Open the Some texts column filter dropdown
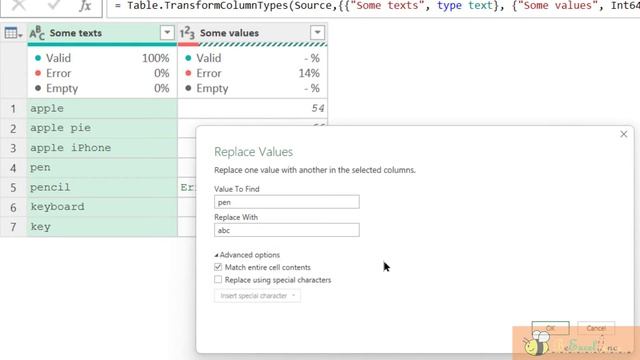This screenshot has width=640, height=360. coord(167,33)
